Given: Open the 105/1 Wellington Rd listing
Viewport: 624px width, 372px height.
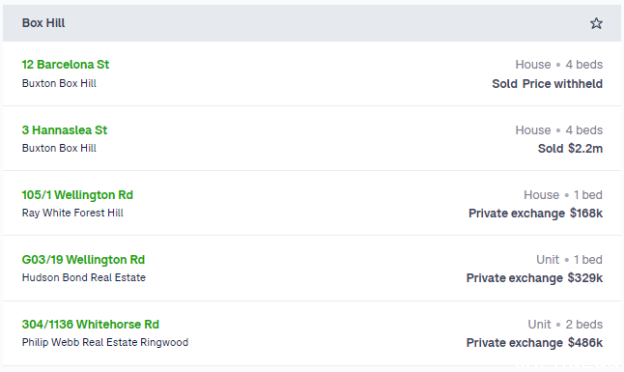Looking at the screenshot, I should (77, 195).
